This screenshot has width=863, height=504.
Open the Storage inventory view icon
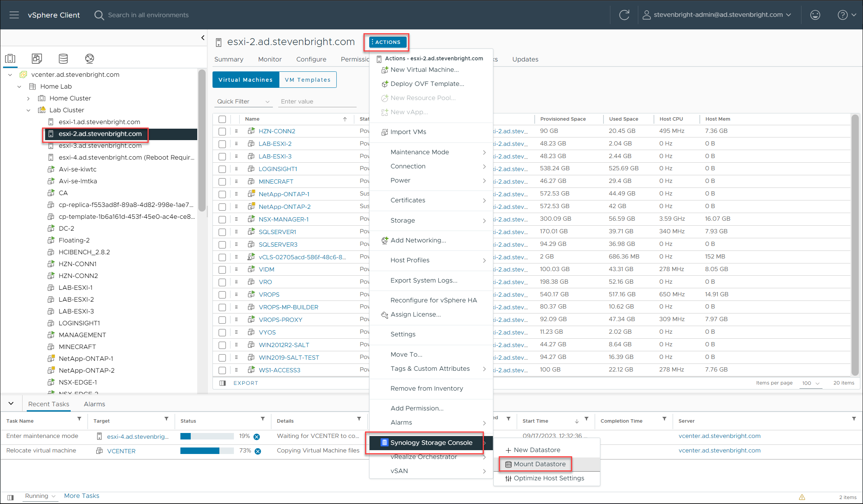pos(63,58)
